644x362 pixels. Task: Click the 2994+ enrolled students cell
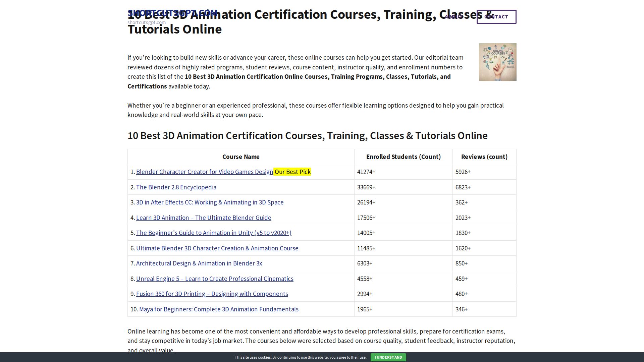point(404,294)
